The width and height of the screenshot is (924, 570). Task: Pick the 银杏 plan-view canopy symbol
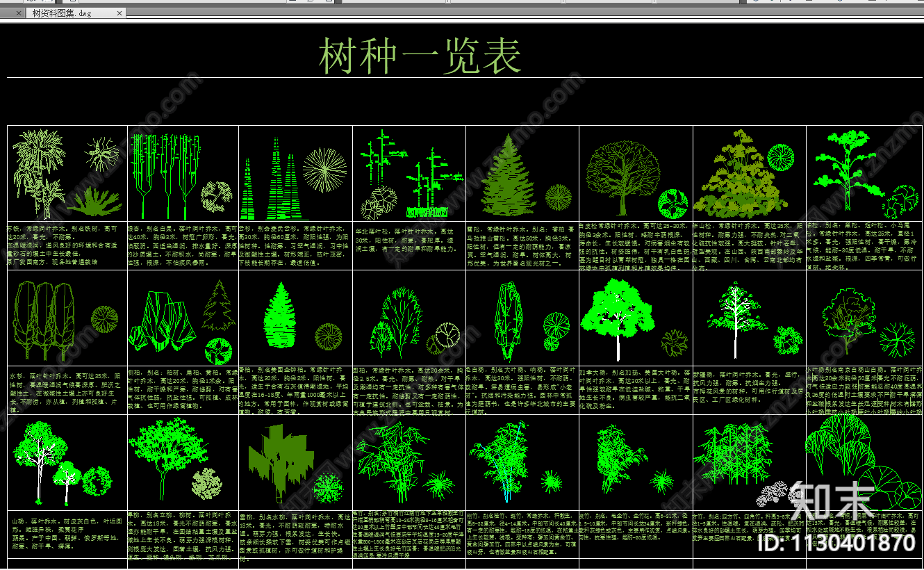[217, 197]
